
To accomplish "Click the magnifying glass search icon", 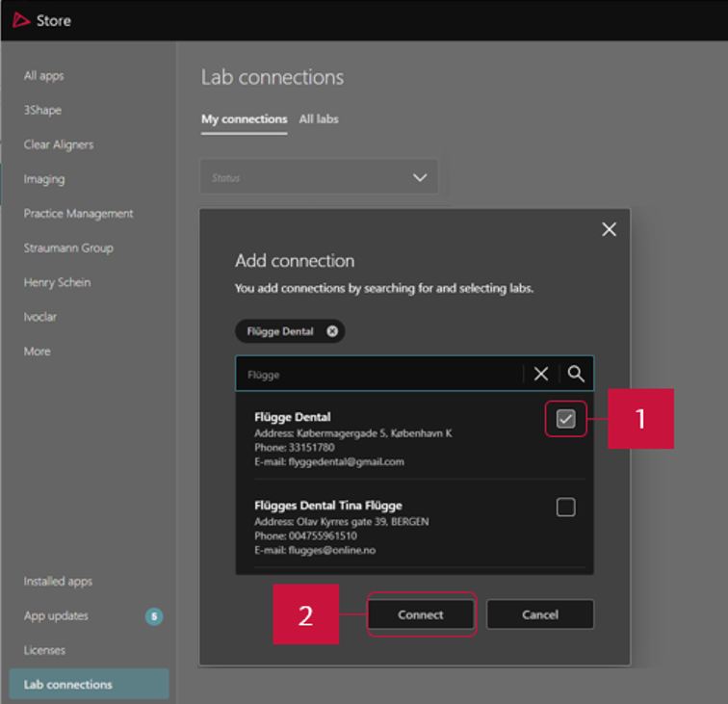I will 576,375.
